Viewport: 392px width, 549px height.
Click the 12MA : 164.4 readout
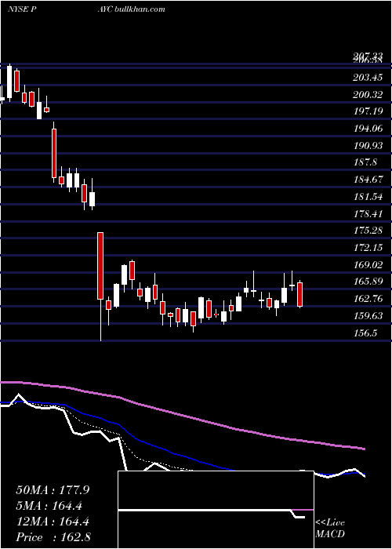pyautogui.click(x=53, y=522)
